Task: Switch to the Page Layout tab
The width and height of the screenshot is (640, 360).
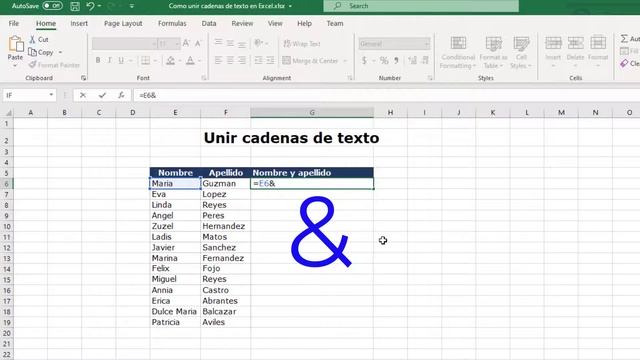Action: point(123,23)
